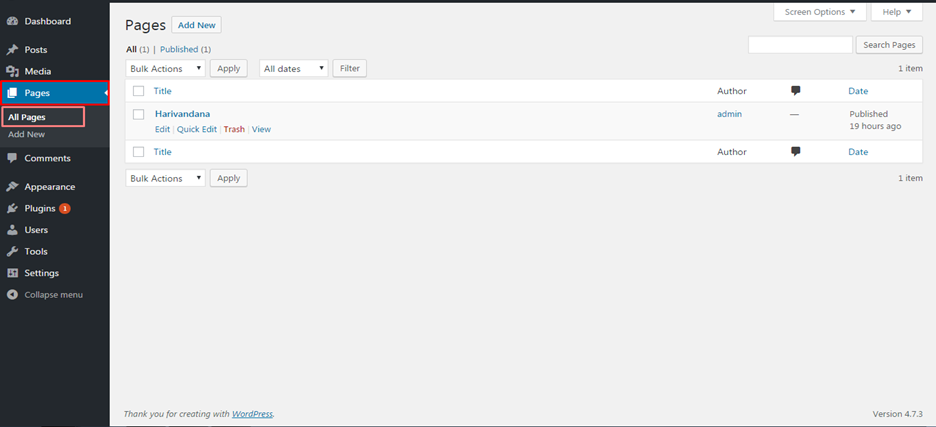Screen dimensions: 936x427
Task: Click the Collapse menu arrow icon
Action: coord(12,295)
